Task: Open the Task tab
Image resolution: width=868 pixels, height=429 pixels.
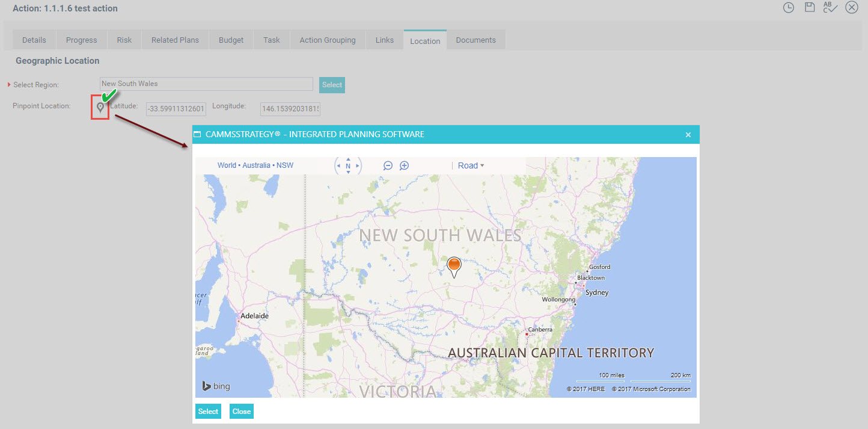Action: click(272, 40)
